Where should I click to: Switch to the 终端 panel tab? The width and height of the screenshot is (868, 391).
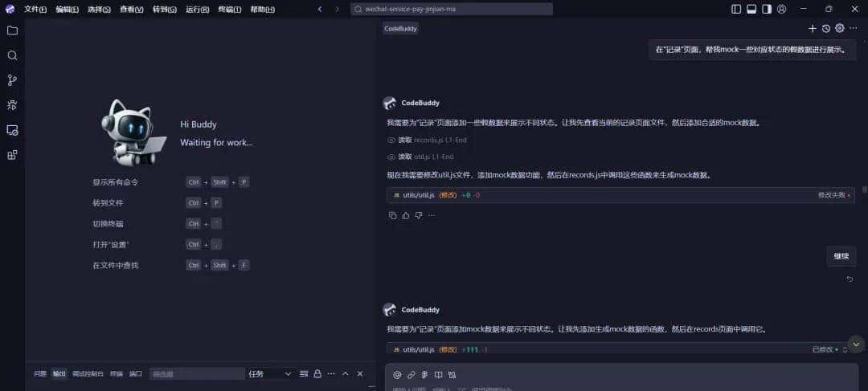tap(117, 374)
